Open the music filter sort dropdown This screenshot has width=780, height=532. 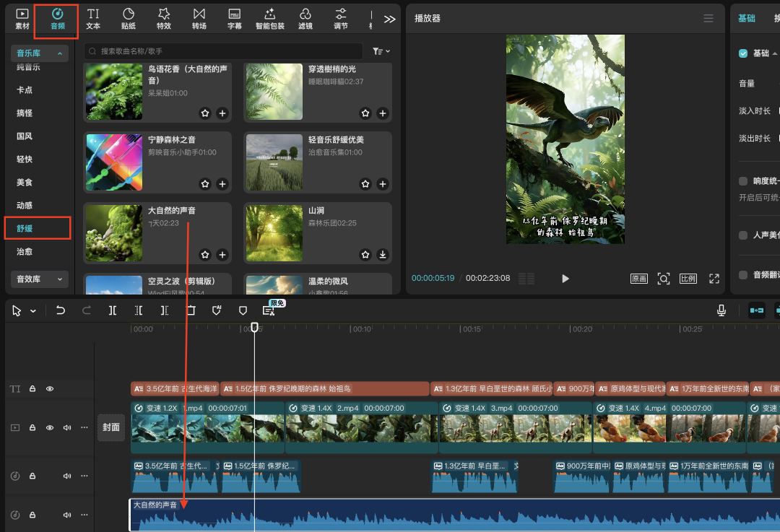(381, 51)
